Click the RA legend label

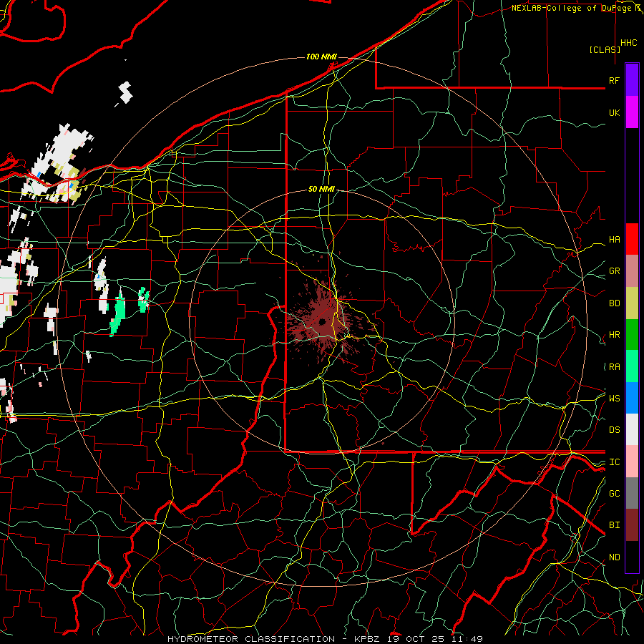[x=614, y=367]
